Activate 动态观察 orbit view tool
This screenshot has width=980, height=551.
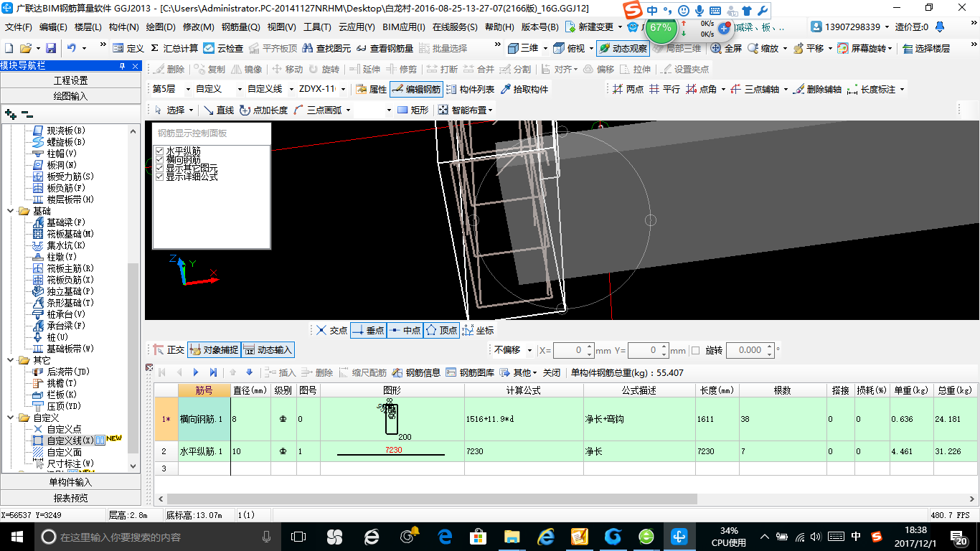tap(623, 48)
